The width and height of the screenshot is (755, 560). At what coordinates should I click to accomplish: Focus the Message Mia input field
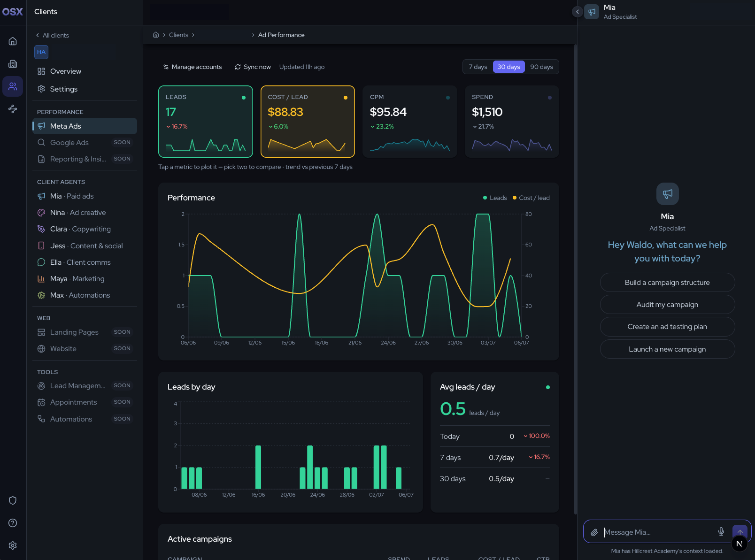point(657,532)
